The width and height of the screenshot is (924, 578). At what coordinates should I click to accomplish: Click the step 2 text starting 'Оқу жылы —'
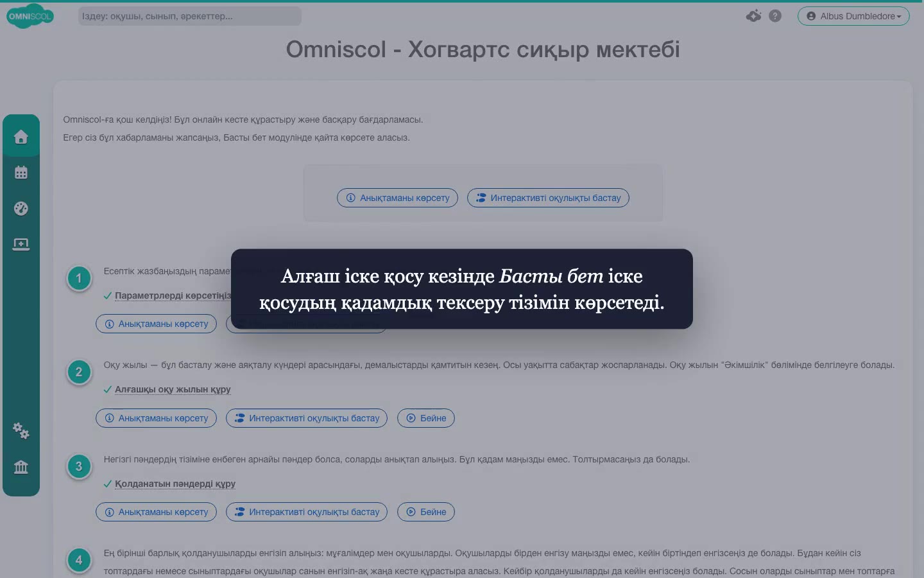point(499,365)
